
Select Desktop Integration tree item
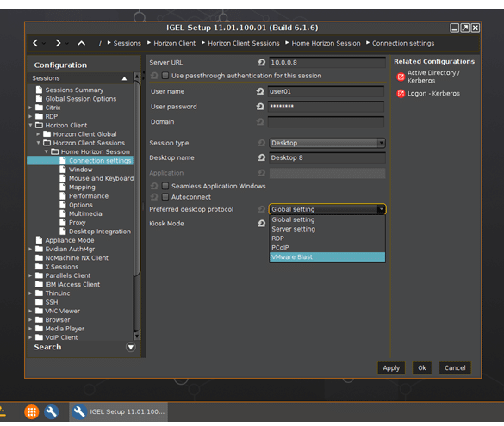(x=100, y=232)
